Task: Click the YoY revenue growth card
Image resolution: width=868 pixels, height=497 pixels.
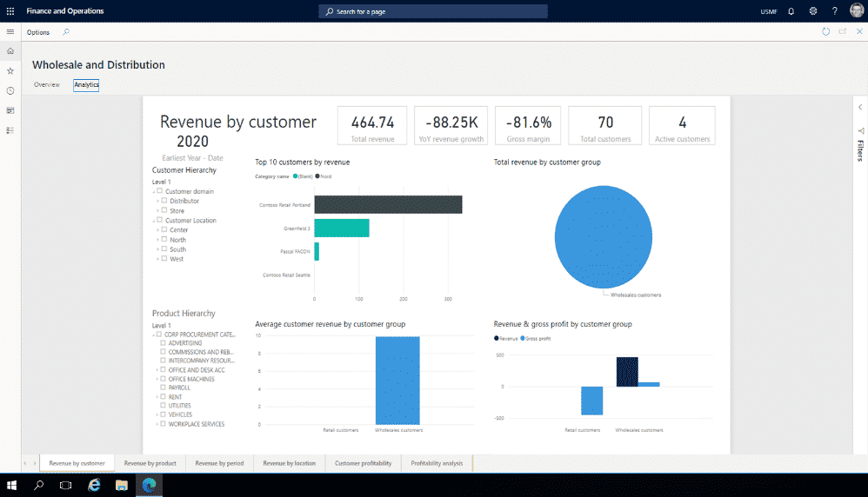Action: click(451, 125)
